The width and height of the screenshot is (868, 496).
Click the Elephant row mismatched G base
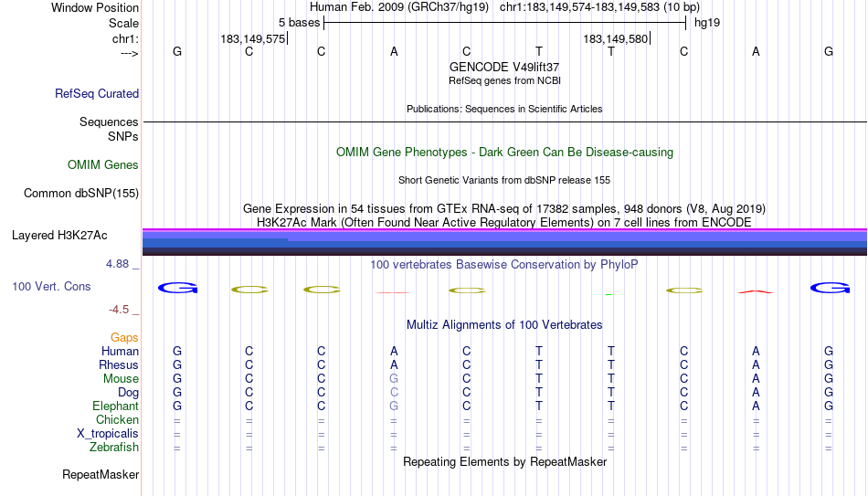pos(394,406)
